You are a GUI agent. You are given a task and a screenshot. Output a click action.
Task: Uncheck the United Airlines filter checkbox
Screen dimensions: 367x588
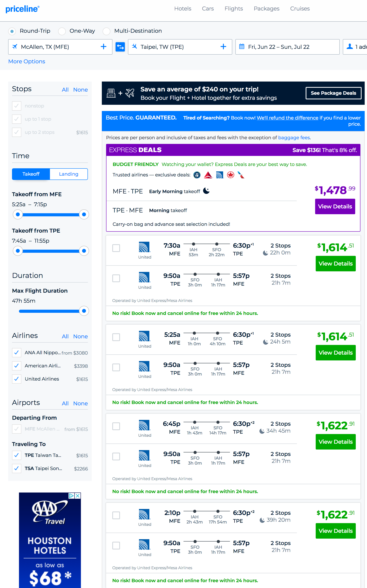pyautogui.click(x=16, y=379)
